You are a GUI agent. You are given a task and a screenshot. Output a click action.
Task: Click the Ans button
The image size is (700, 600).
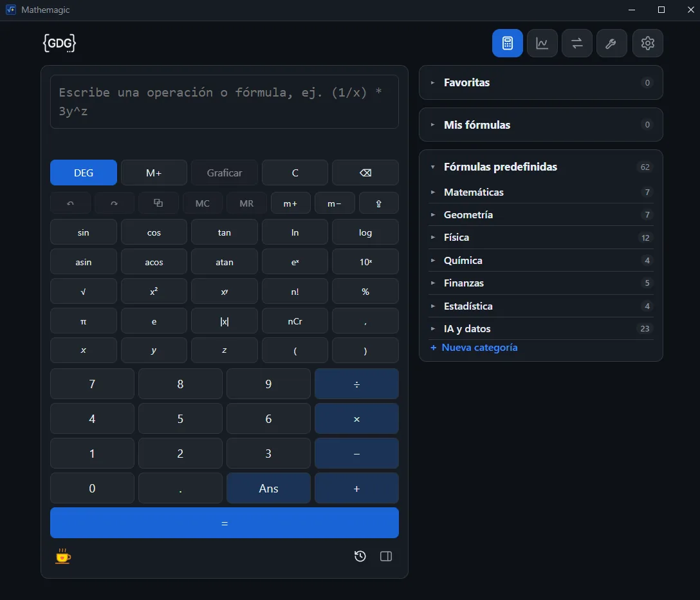(268, 489)
